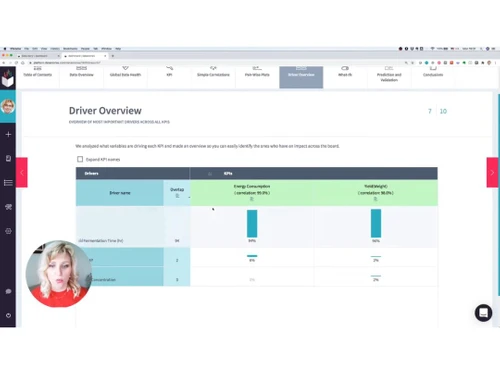The height and width of the screenshot is (375, 500).
Task: Open Bookmarks menu in the macOS menu bar
Action: click(70, 49)
